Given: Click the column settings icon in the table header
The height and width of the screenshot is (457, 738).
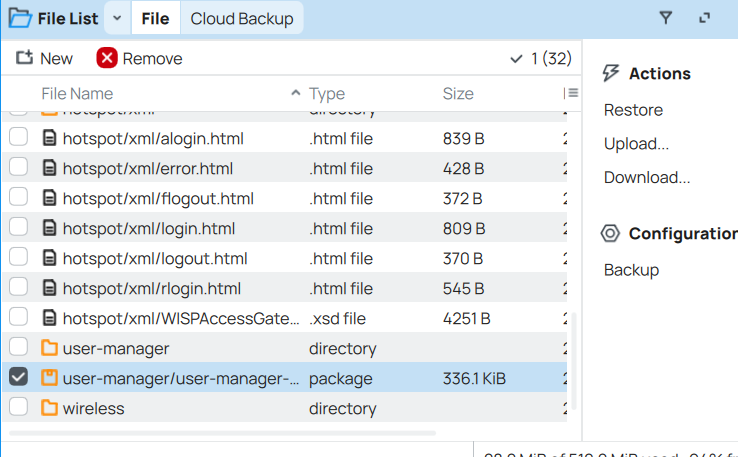Looking at the screenshot, I should click(x=571, y=93).
